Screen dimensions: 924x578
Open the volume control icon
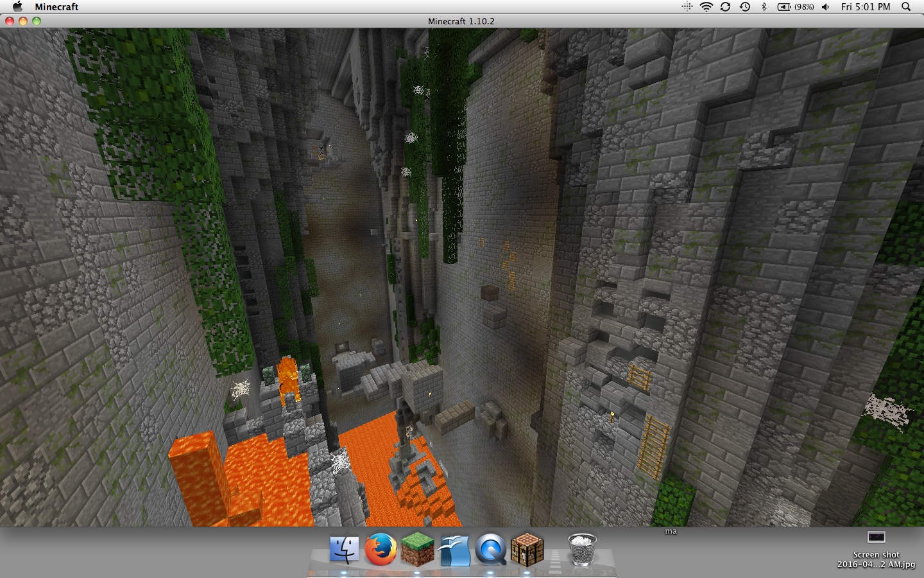click(825, 6)
